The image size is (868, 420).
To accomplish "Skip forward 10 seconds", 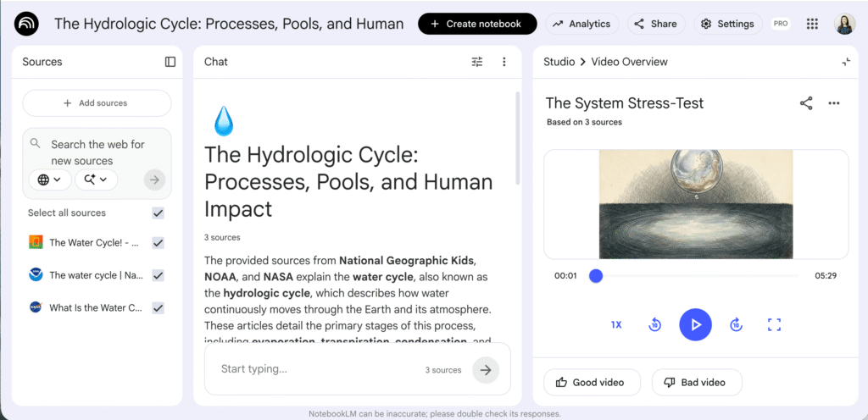I will coord(736,324).
